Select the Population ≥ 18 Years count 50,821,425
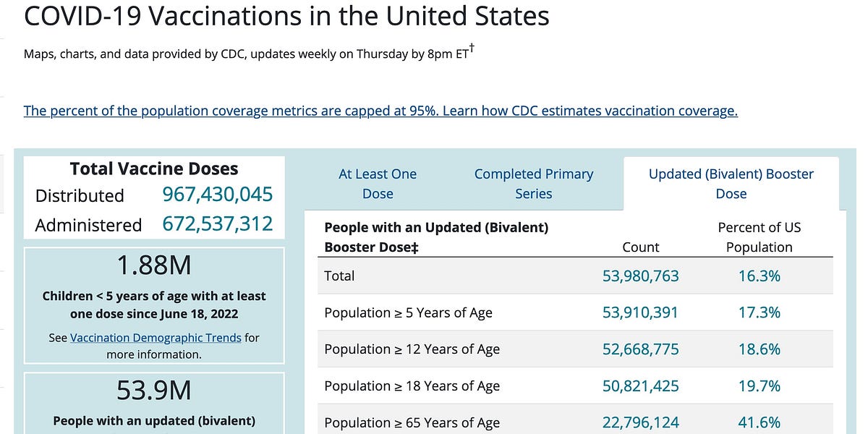Screen dimensions: 868x434 pyautogui.click(x=640, y=386)
